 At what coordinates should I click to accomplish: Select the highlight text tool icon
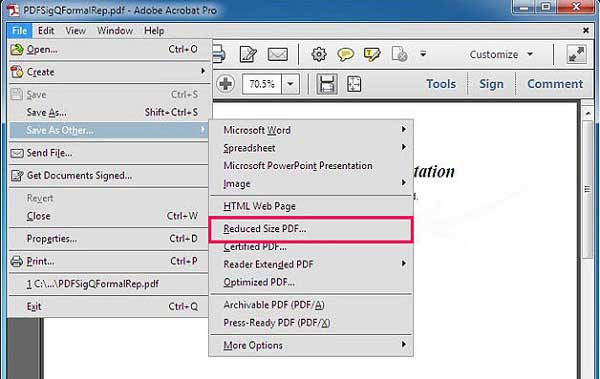[372, 54]
